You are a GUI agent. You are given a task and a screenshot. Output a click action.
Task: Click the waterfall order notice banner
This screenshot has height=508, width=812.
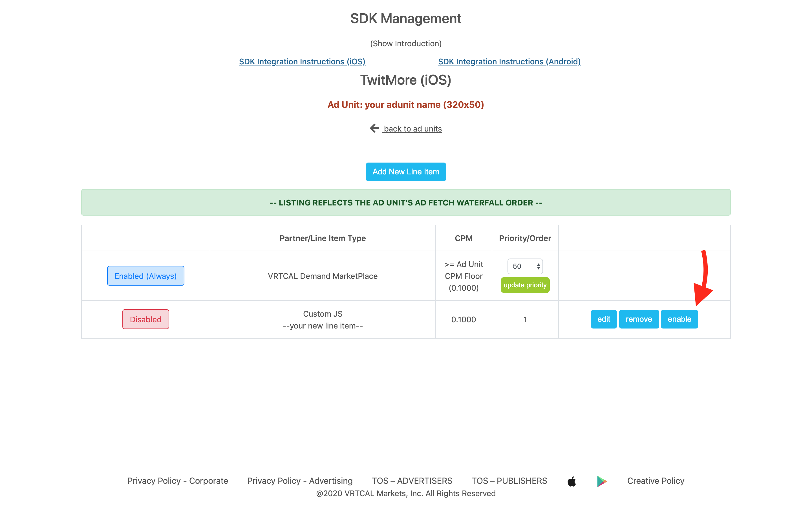click(406, 202)
